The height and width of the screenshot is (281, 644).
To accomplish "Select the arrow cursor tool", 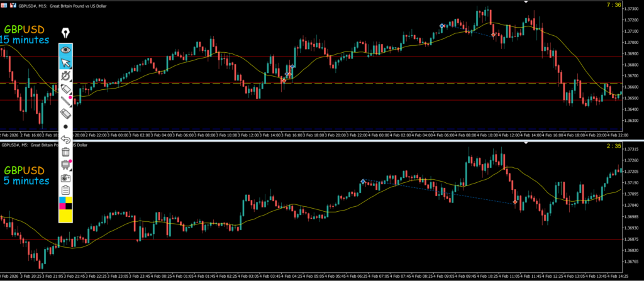I will [66, 62].
